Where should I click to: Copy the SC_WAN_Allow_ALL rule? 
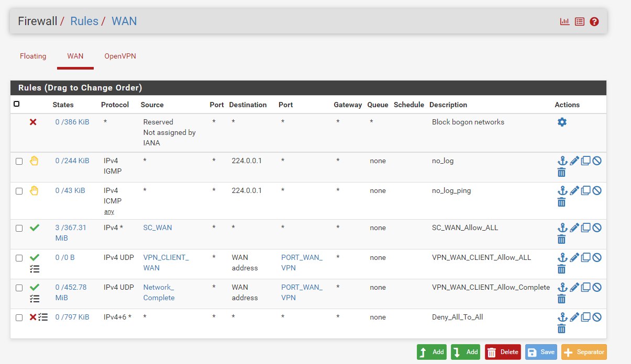click(586, 227)
